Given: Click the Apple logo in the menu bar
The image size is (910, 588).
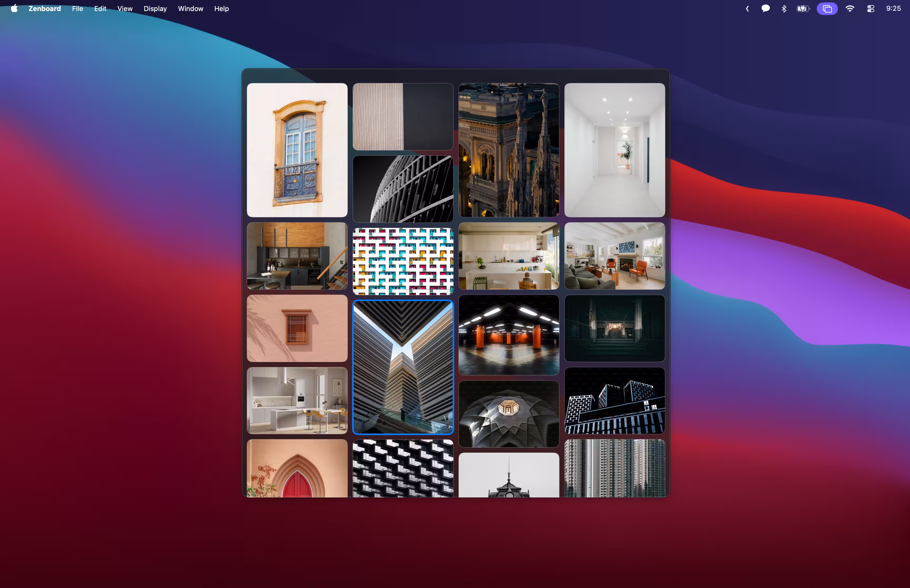Looking at the screenshot, I should [14, 8].
